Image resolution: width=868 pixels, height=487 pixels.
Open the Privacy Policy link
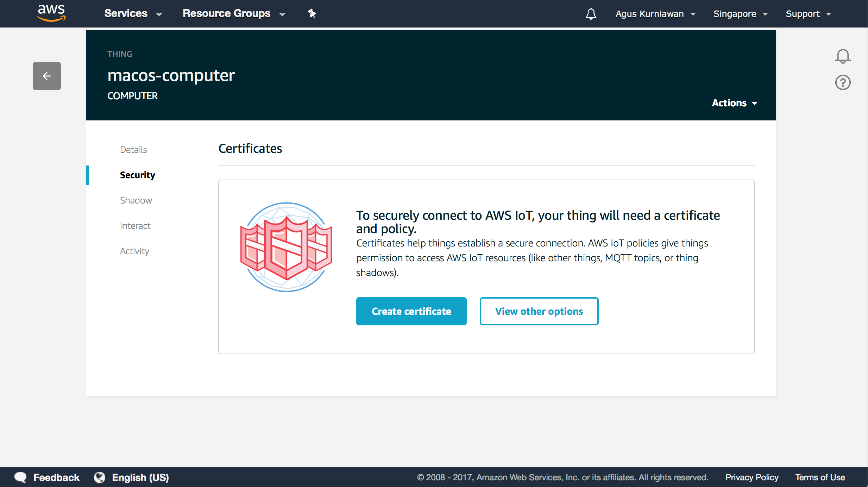click(x=752, y=477)
